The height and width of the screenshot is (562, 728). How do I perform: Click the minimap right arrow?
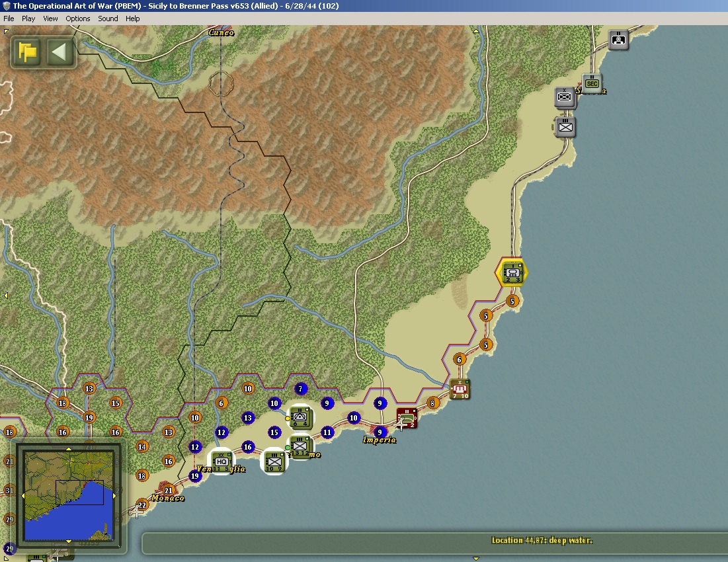tap(114, 496)
